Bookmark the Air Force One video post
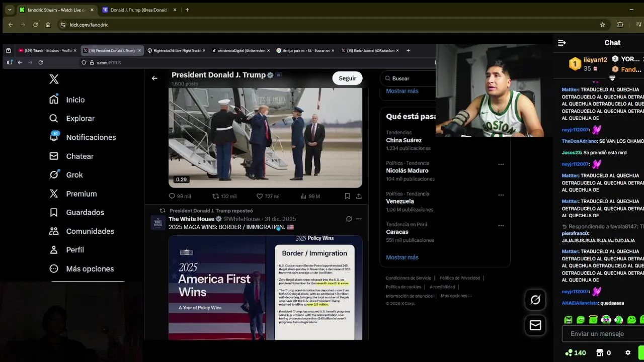Viewport: 644px width, 362px height. (x=347, y=196)
